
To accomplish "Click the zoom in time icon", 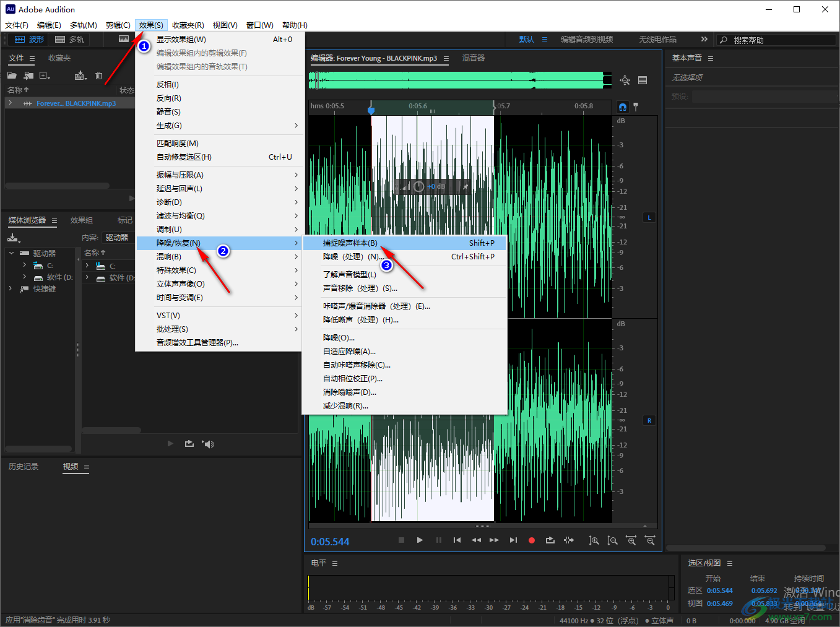I will [631, 540].
